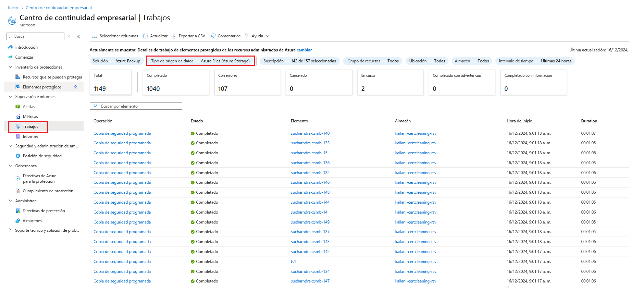Collapse the Administrar section
The image size is (644, 289).
click(x=10, y=201)
